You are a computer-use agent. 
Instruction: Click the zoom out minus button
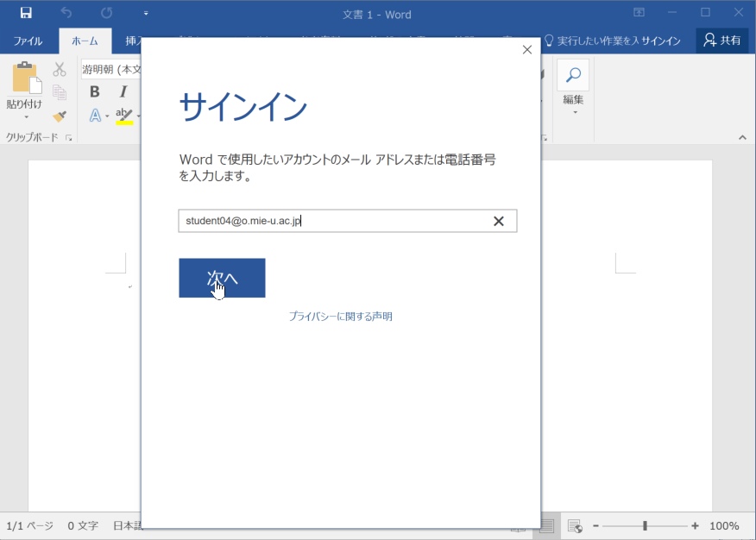[x=596, y=526]
